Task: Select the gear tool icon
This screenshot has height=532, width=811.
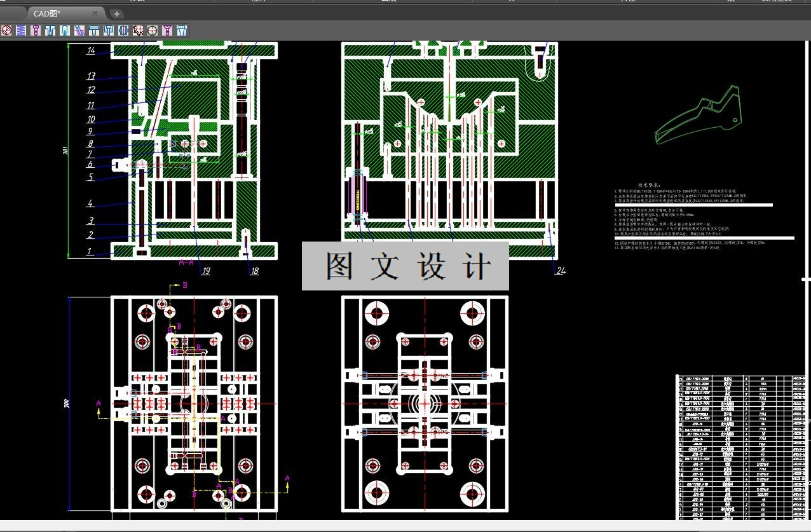Action: tap(138, 30)
